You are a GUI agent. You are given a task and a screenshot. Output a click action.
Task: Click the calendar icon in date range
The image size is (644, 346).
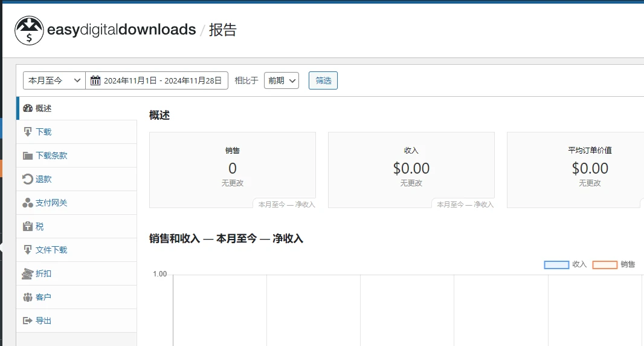pyautogui.click(x=95, y=80)
